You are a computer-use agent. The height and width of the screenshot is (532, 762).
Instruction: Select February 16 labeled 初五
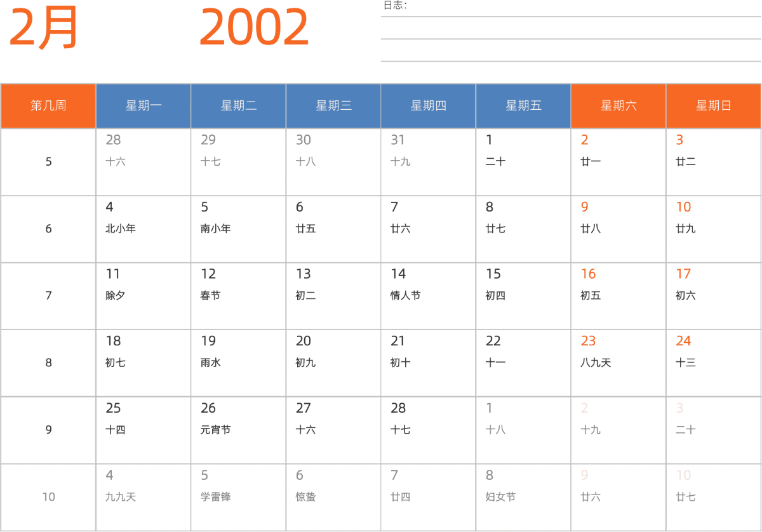pos(618,296)
